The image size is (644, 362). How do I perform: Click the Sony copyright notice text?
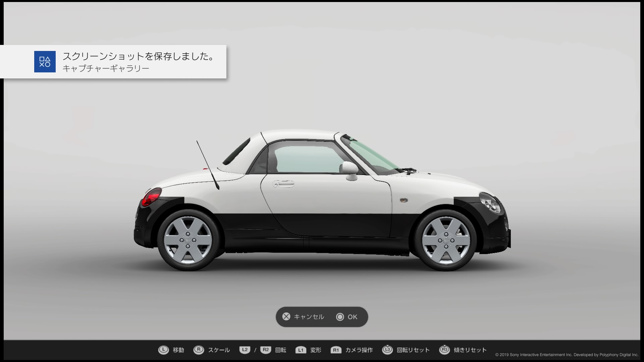567,355
